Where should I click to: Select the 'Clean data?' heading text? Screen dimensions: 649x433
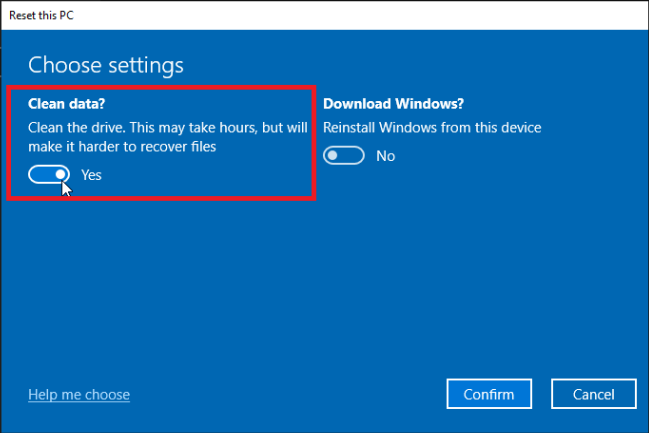pos(68,103)
